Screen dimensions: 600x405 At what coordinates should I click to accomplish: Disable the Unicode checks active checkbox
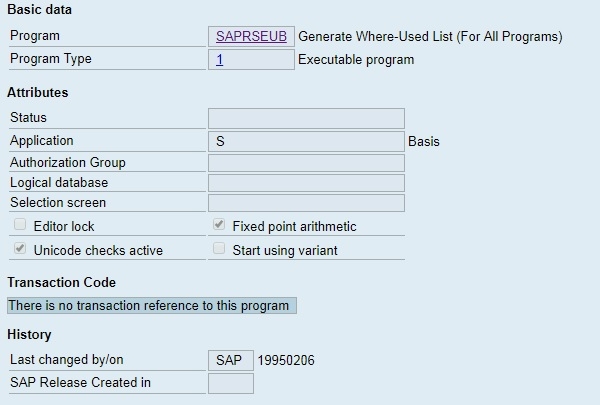[20, 249]
